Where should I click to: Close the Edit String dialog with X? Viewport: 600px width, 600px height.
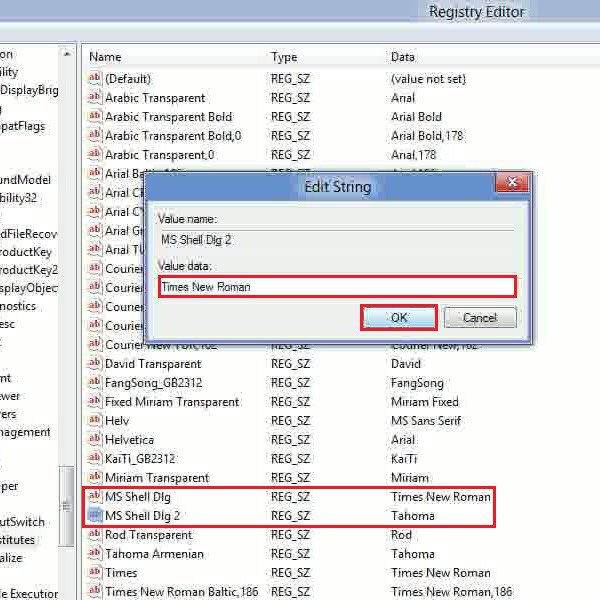[513, 184]
